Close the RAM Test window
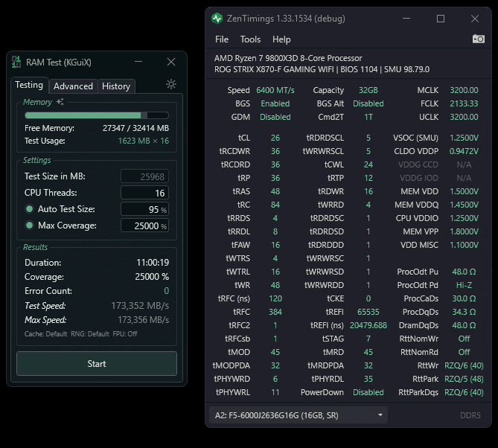 [171, 62]
